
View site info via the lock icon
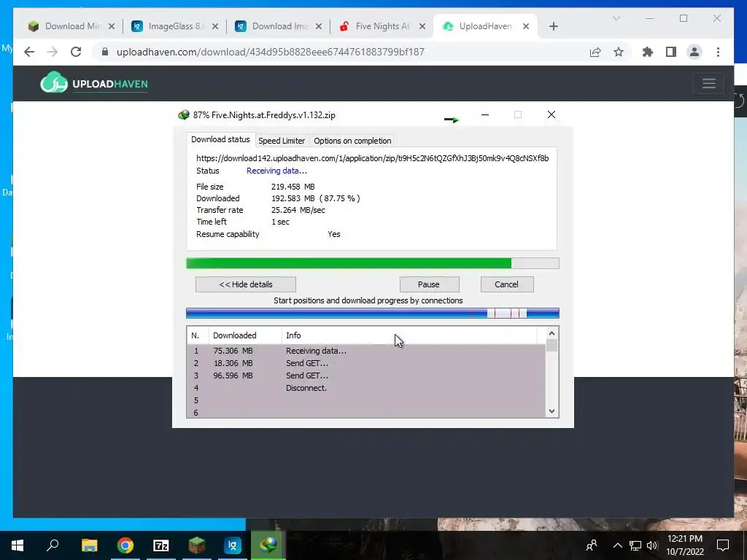pyautogui.click(x=105, y=52)
